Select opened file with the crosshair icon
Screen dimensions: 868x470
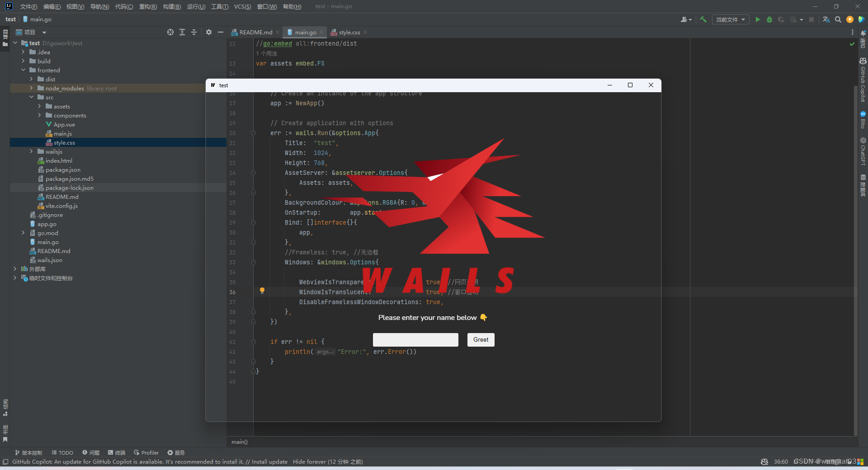[170, 32]
